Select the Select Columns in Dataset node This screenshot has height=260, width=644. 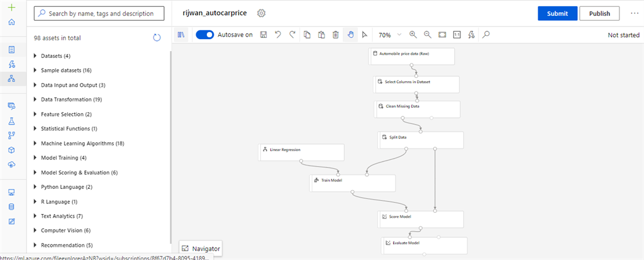click(x=416, y=84)
